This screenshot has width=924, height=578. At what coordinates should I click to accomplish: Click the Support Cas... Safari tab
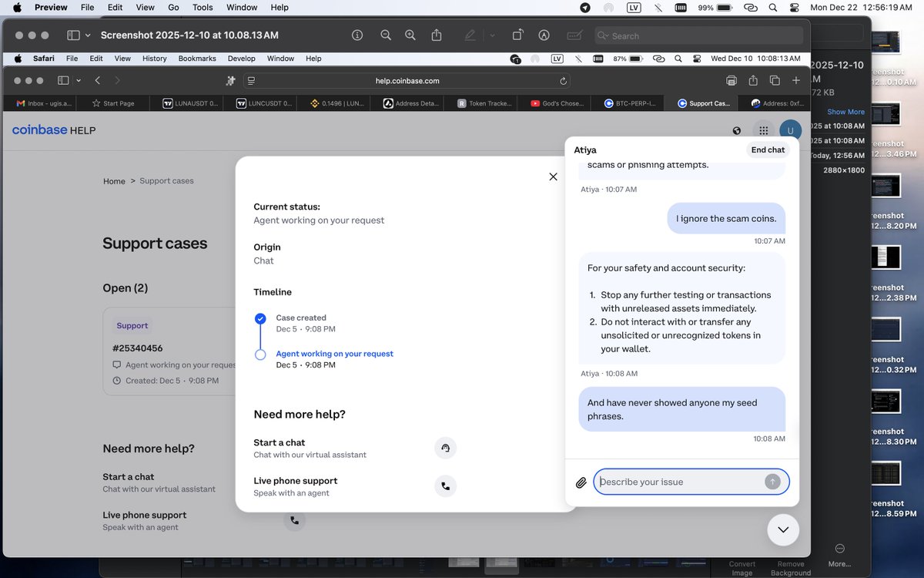coord(703,103)
